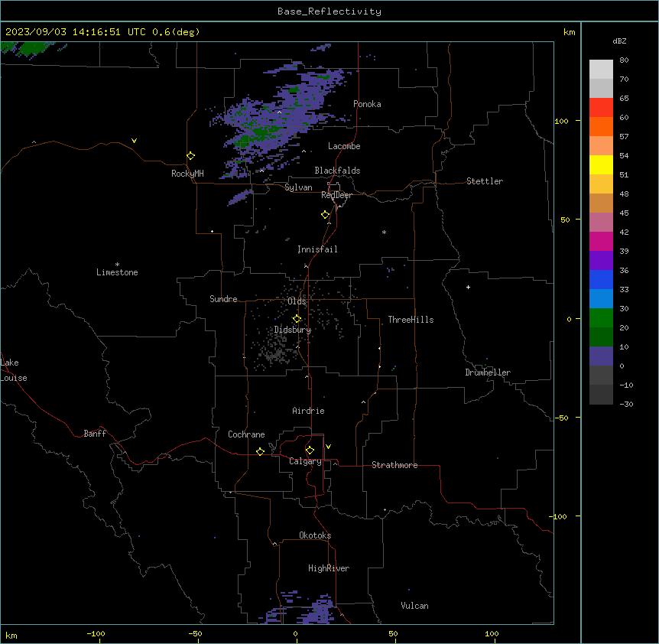Click the RedDeer city label
The image size is (659, 644).
tap(336, 195)
